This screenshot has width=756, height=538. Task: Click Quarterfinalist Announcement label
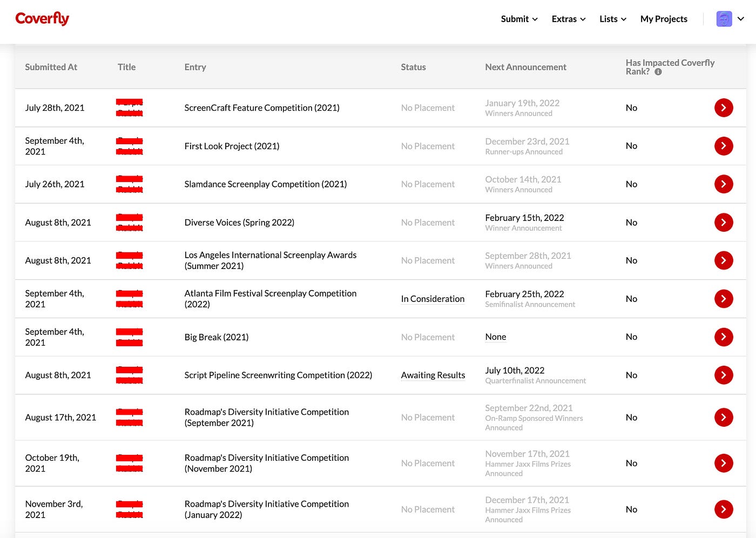click(x=535, y=381)
